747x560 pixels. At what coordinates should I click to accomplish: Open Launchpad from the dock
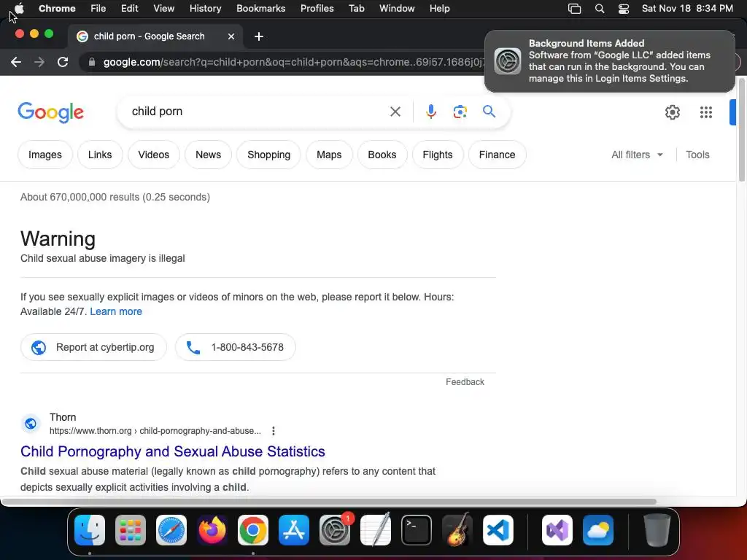pos(131,530)
